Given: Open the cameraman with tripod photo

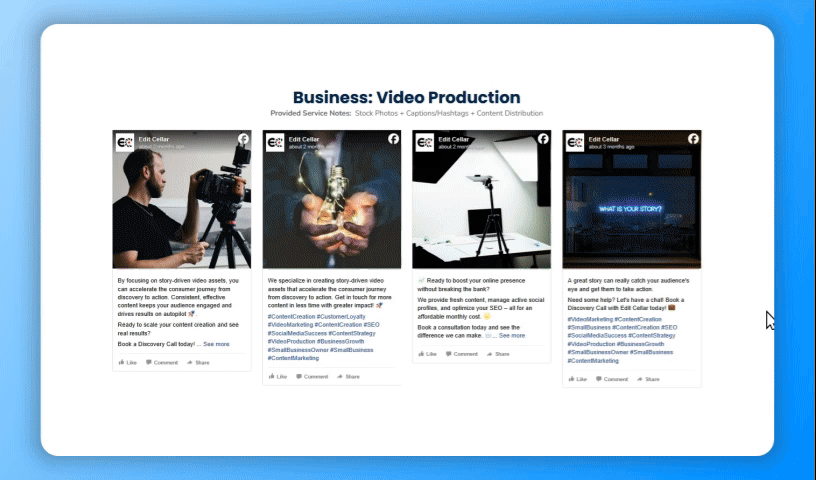Looking at the screenshot, I should point(182,199).
